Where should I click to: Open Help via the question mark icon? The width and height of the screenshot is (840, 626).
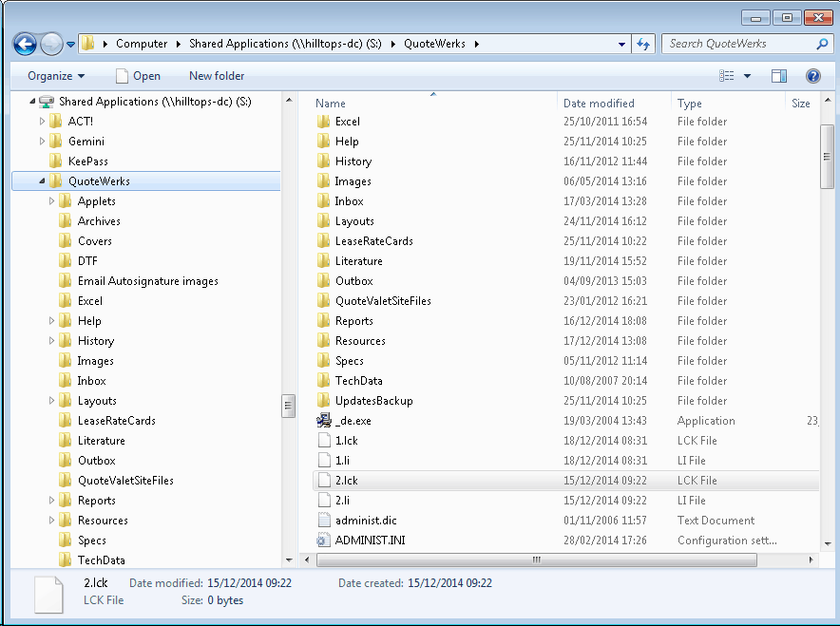[x=812, y=76]
